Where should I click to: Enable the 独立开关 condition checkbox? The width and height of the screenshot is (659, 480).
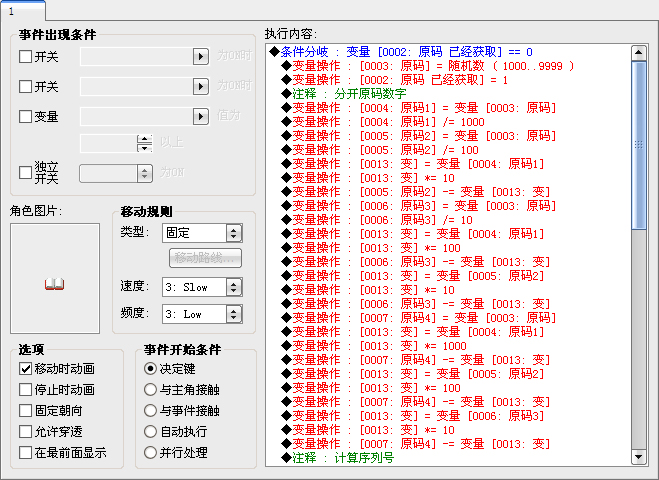point(26,172)
